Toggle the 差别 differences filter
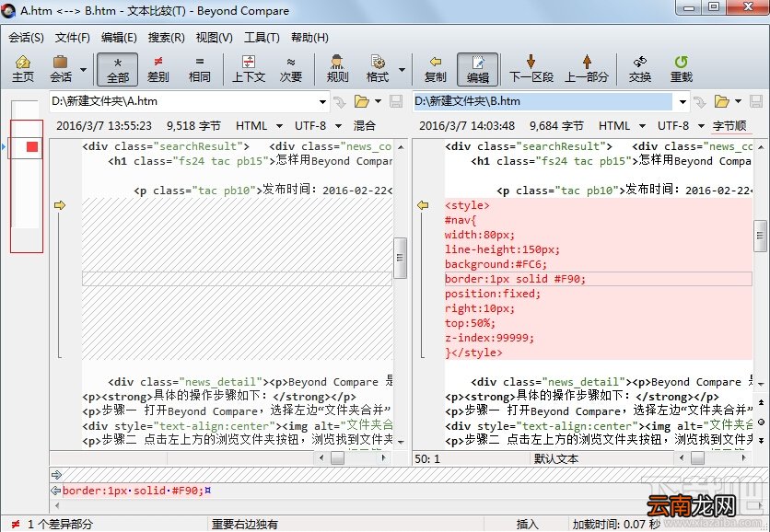The image size is (770, 532). tap(158, 69)
